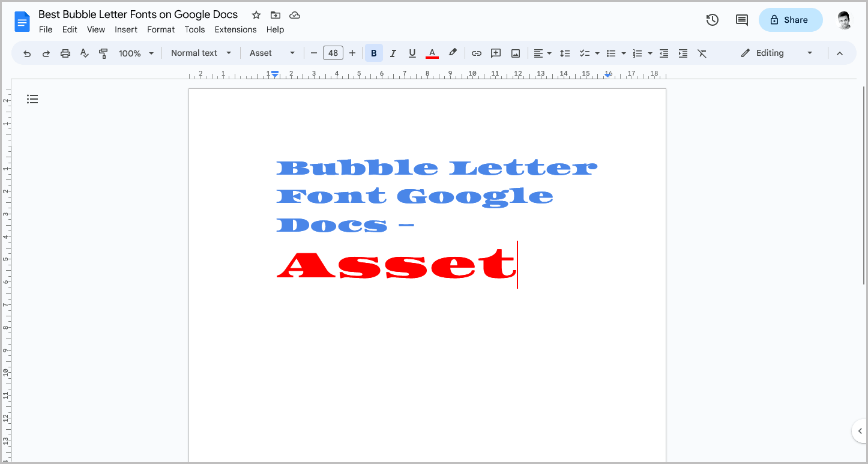The image size is (868, 464).
Task: Open text alignment dropdown
Action: pyautogui.click(x=543, y=53)
